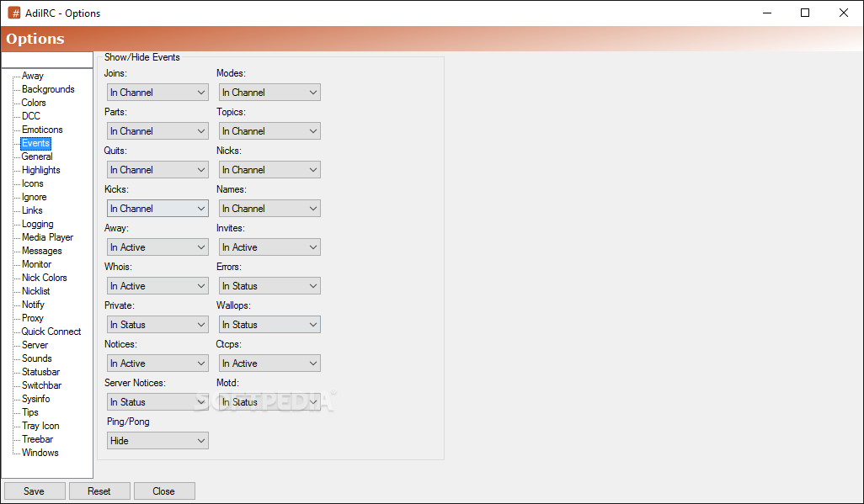Select Nick Colors in the options tree
The width and height of the screenshot is (864, 504).
(44, 278)
